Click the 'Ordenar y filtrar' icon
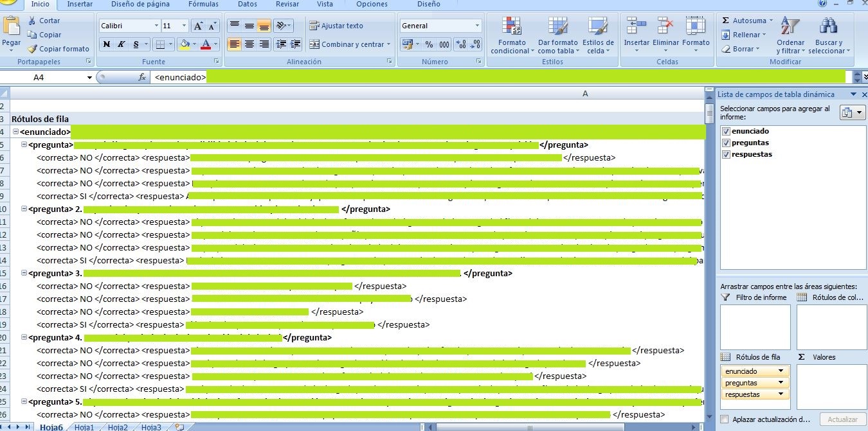Screen dimensions: 868x431 [x=790, y=35]
